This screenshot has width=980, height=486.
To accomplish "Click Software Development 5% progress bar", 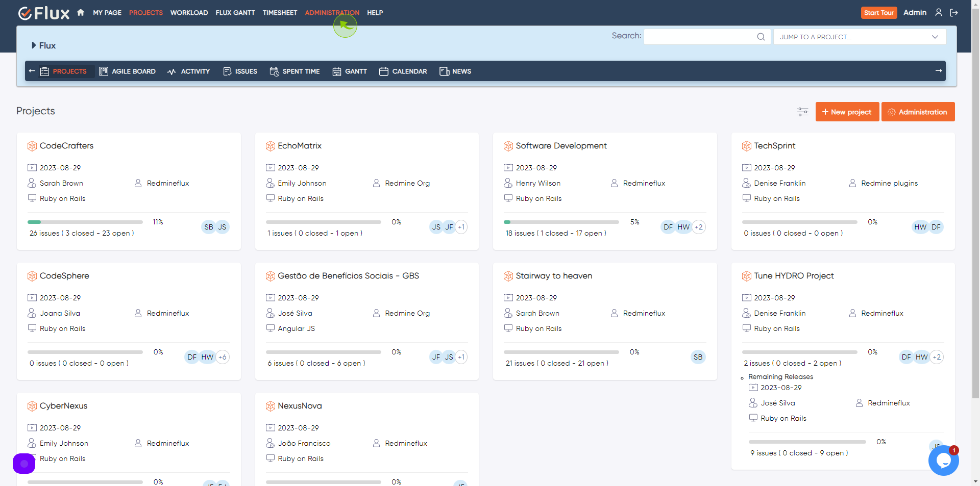I will click(561, 222).
